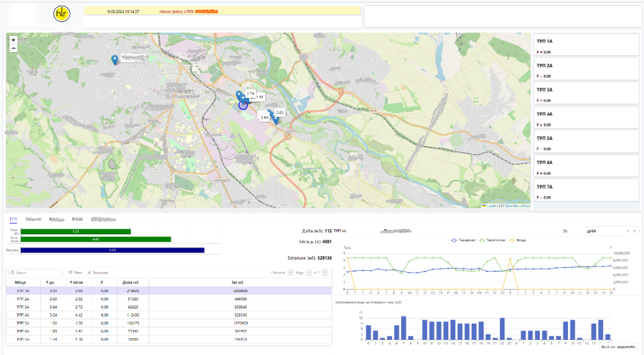The height and width of the screenshot is (355, 644).
Task: Open the third tab in lower panel
Action: [x=57, y=219]
